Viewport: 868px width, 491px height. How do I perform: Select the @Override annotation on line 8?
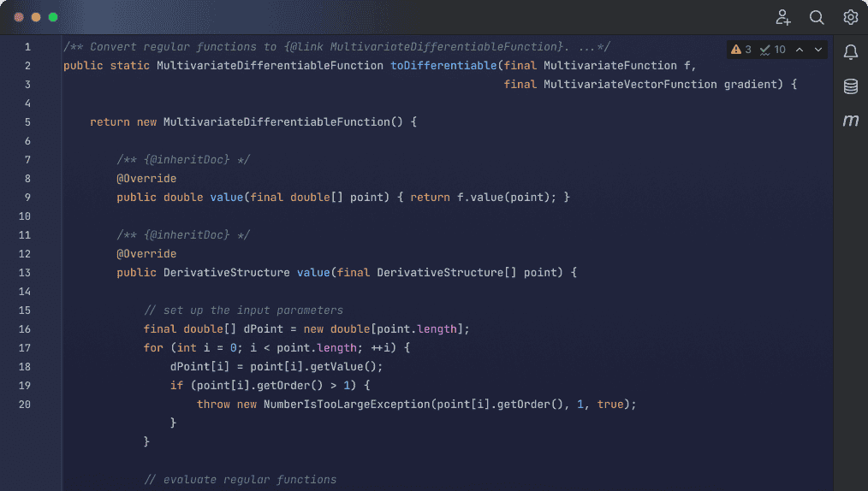pos(146,179)
